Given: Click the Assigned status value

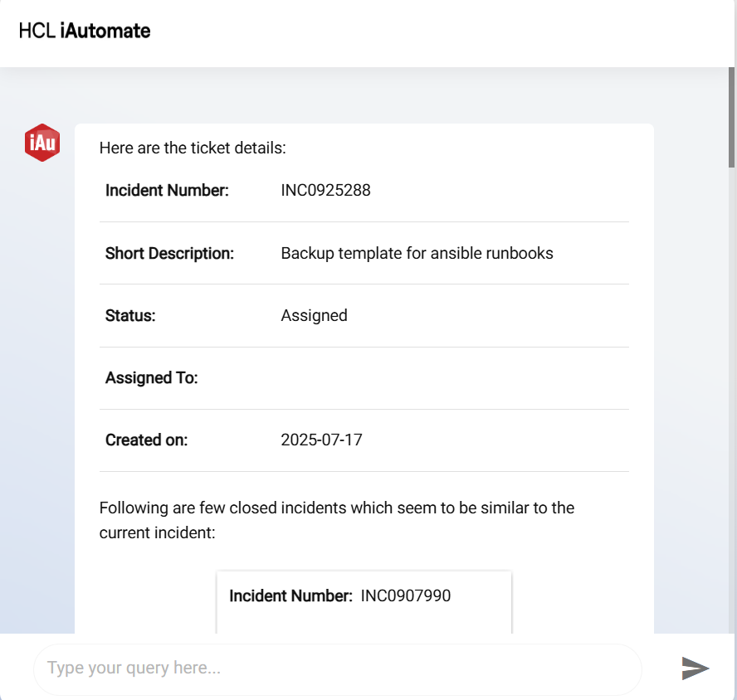Looking at the screenshot, I should point(314,315).
